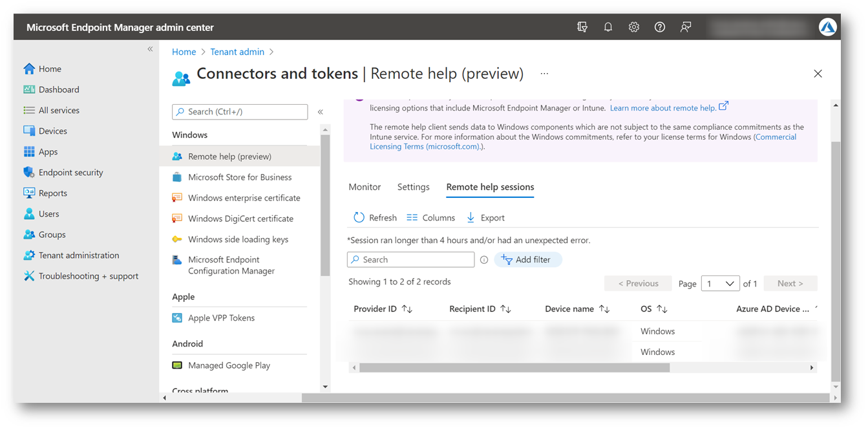Click the Tenant admin breadcrumb link
The width and height of the screenshot is (868, 430).
(237, 52)
